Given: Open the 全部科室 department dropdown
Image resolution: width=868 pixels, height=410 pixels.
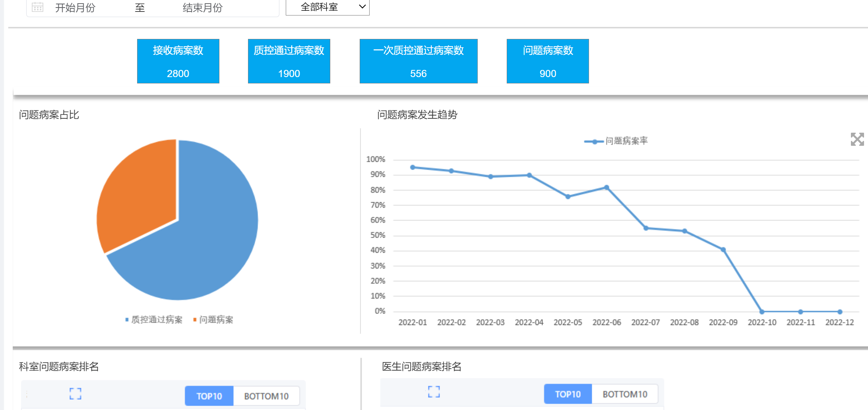Looking at the screenshot, I should click(x=327, y=7).
